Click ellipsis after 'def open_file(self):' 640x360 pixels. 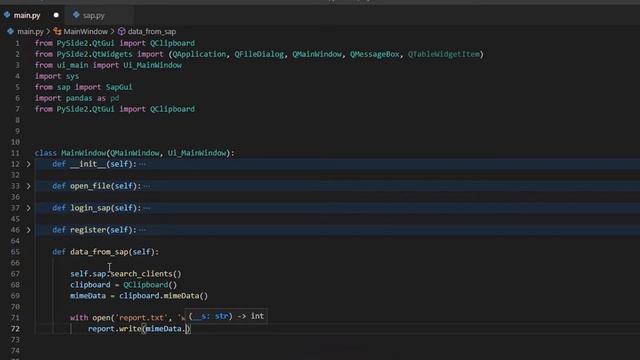(x=147, y=186)
